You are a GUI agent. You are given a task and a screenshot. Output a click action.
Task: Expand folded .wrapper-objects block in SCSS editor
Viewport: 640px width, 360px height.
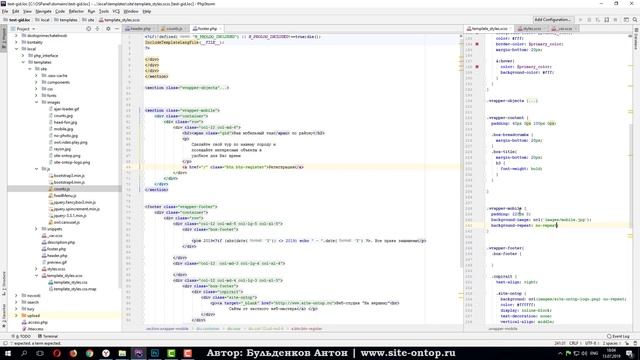click(x=532, y=101)
